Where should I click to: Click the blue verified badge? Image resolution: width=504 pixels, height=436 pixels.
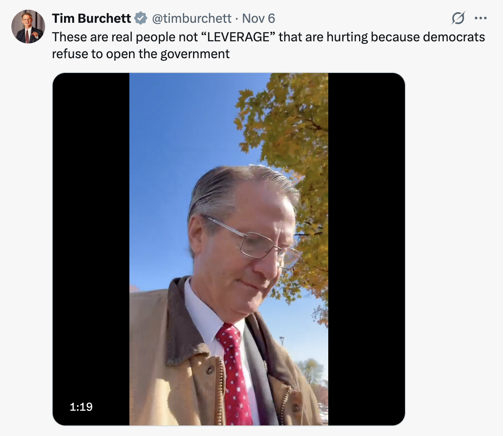(x=140, y=19)
